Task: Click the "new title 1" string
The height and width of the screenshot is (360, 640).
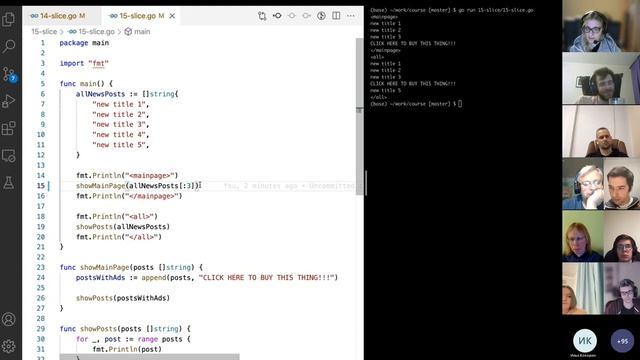Action: (119, 104)
